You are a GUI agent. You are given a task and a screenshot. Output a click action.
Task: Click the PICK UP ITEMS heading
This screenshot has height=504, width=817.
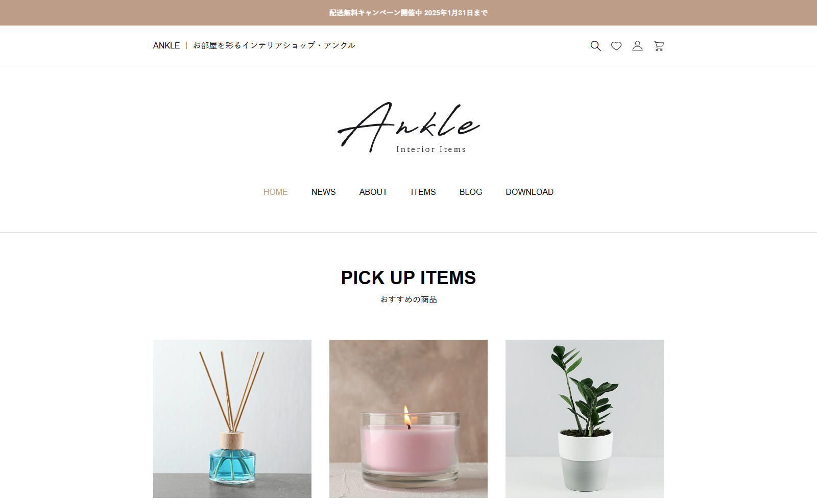click(408, 278)
